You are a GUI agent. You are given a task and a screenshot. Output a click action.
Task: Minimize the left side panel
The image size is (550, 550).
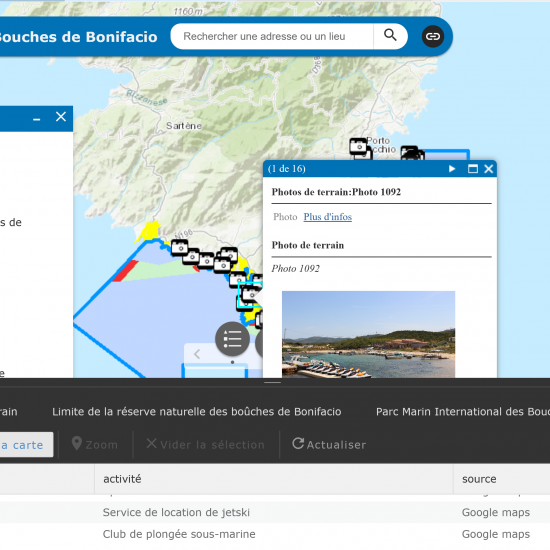point(36,119)
